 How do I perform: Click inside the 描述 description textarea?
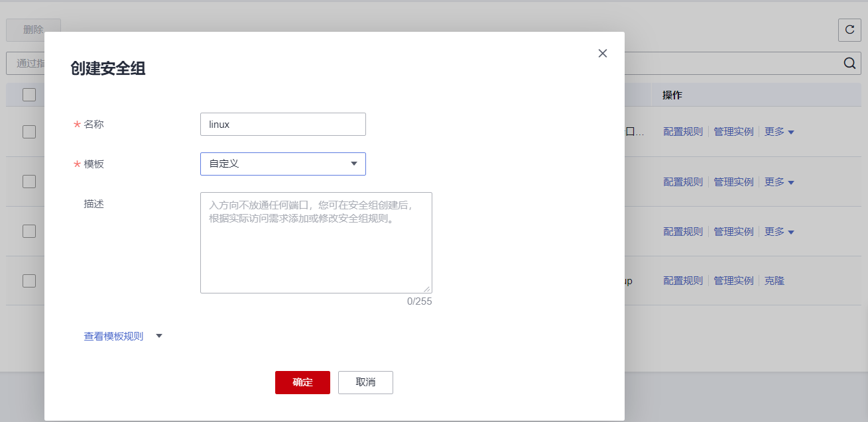tap(316, 242)
